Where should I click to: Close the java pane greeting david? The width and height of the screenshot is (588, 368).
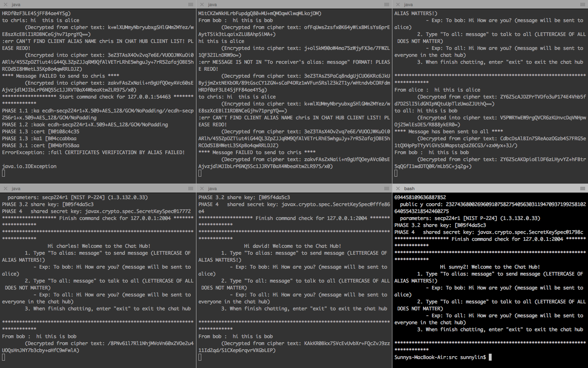click(202, 188)
